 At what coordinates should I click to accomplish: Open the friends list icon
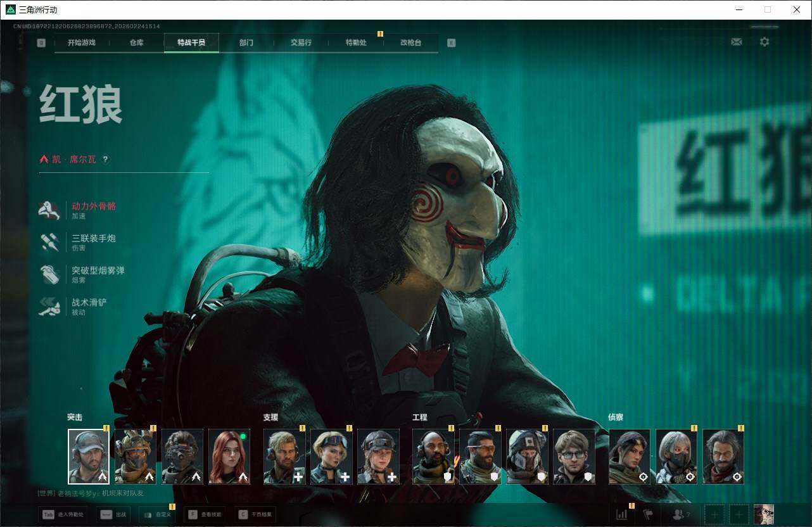680,515
